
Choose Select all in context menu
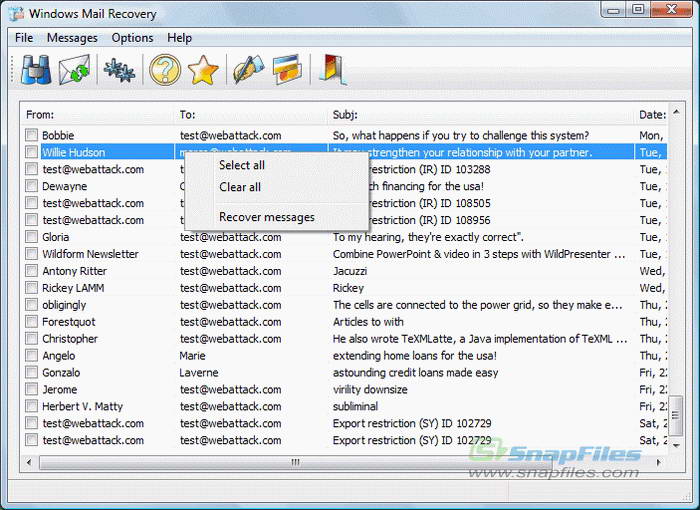point(242,165)
